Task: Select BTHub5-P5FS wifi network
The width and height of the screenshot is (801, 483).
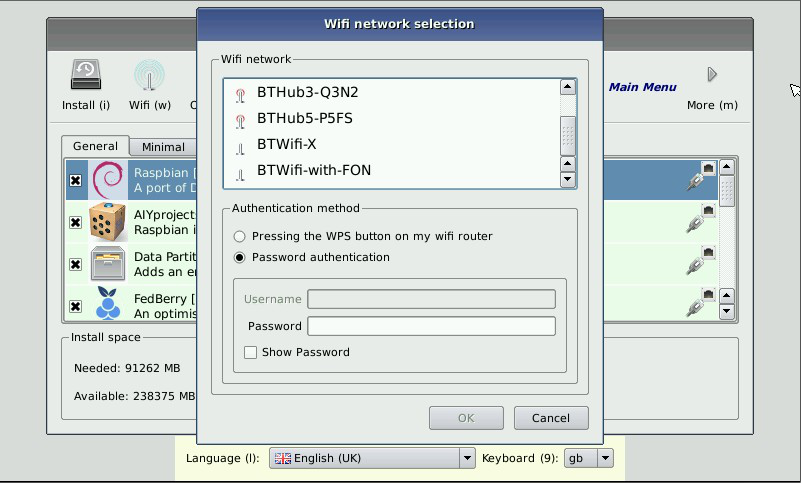Action: coord(392,119)
